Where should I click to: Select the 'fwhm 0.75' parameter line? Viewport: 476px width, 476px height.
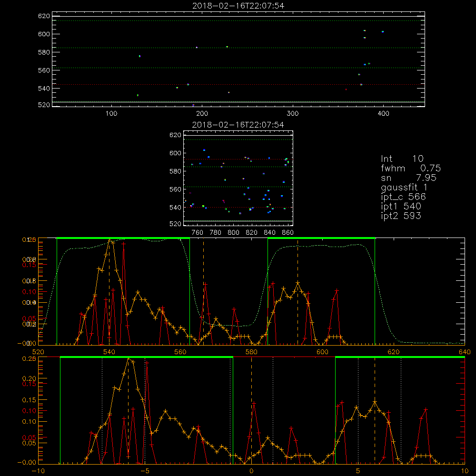[411, 168]
